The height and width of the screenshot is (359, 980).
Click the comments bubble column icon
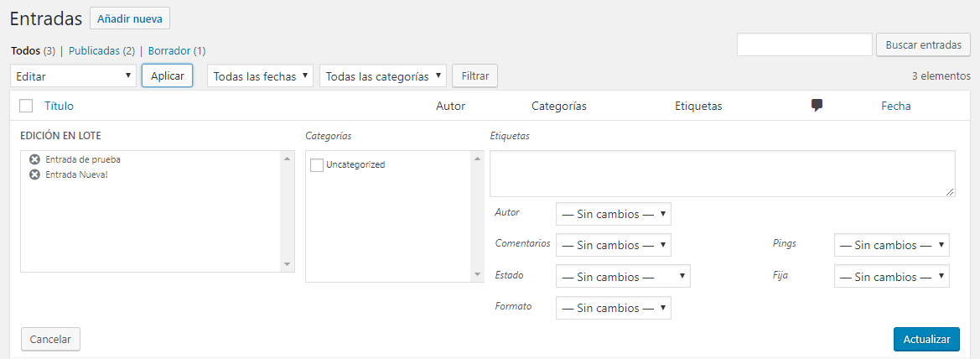[x=817, y=106]
